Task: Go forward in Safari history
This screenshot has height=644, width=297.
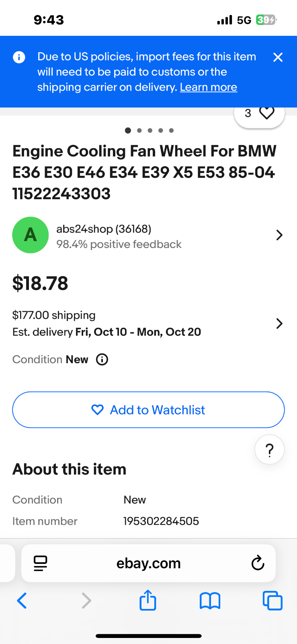Action: pos(86,601)
